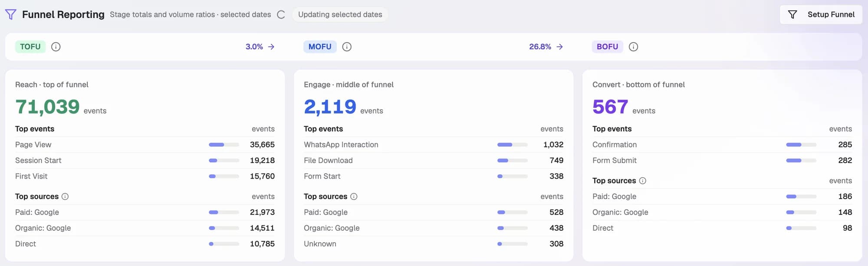Screen dimensions: 868x266
Task: Click the 'Updating selected dates' status pill
Action: [340, 14]
